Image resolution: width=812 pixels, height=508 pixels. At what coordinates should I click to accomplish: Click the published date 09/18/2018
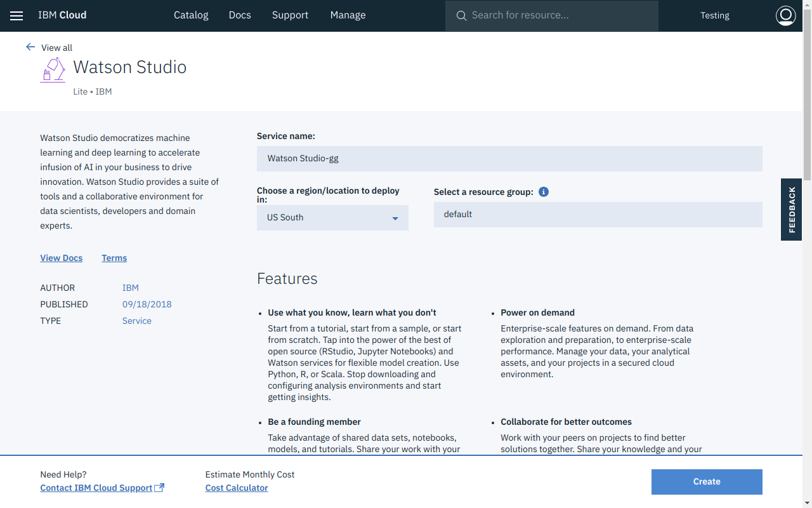click(147, 304)
